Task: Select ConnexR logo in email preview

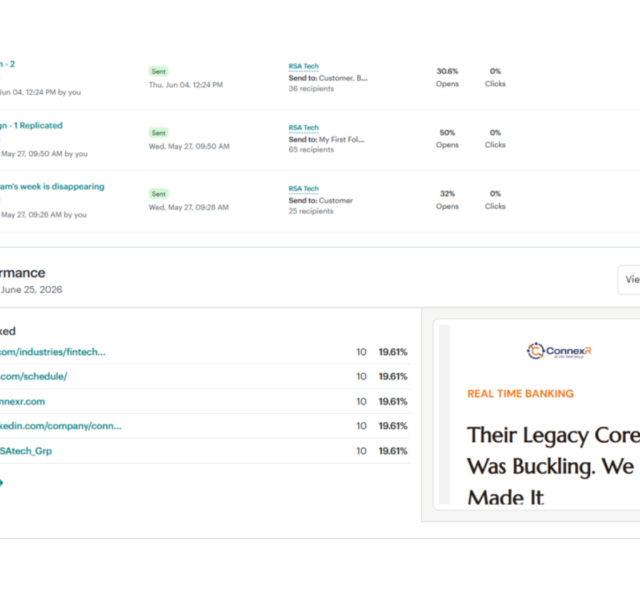Action: 559,351
